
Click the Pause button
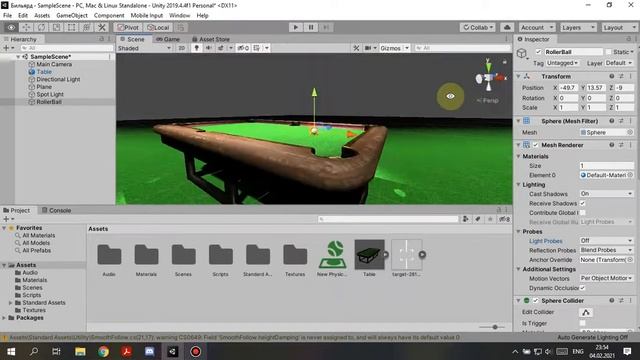tap(311, 27)
